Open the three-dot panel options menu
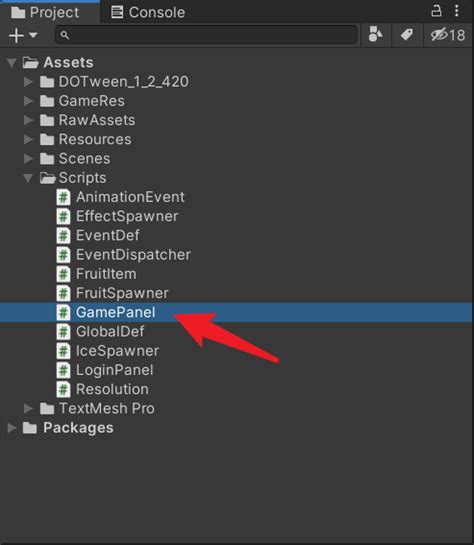The width and height of the screenshot is (474, 545). pos(457,11)
